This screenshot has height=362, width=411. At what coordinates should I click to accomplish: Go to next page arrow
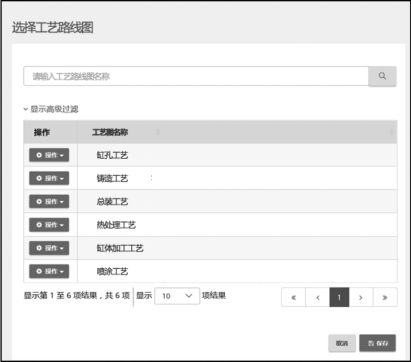point(361,297)
